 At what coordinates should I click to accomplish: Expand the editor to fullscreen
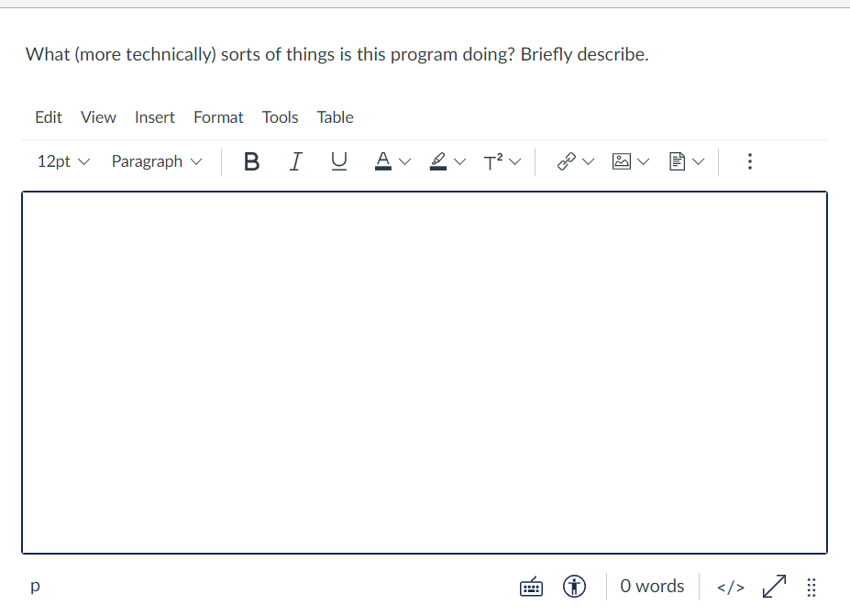774,586
